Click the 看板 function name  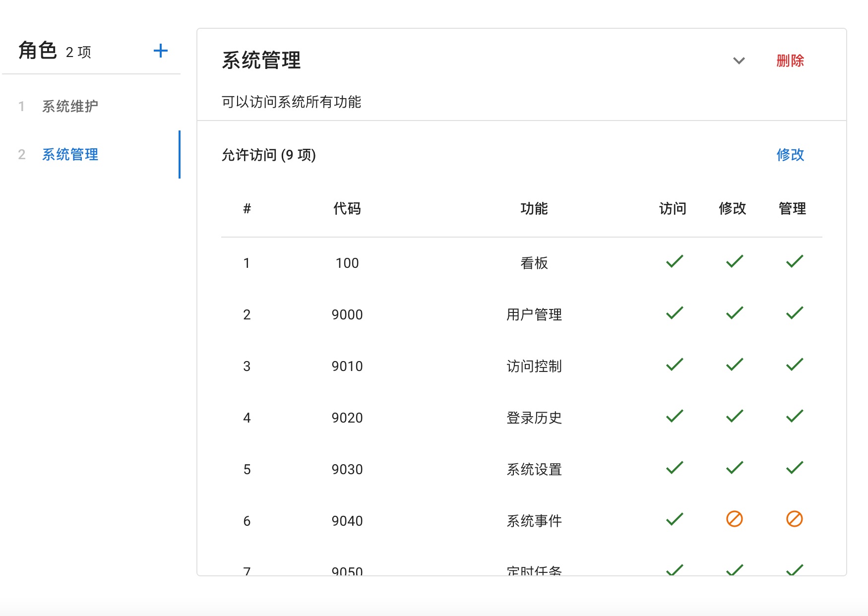coord(534,263)
